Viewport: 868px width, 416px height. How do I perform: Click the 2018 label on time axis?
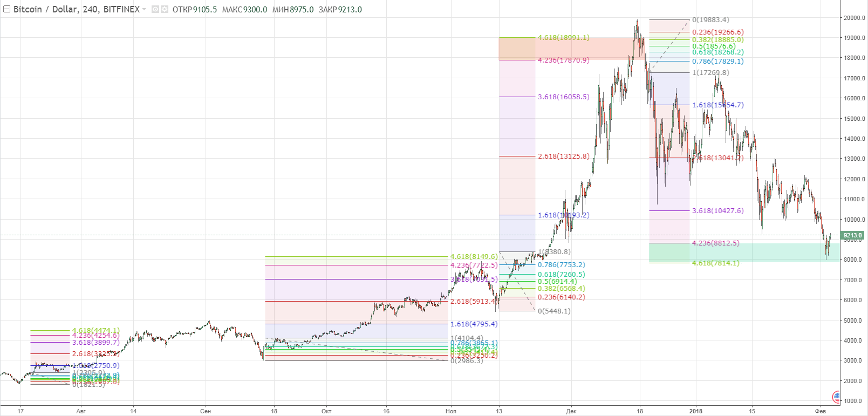coord(696,411)
